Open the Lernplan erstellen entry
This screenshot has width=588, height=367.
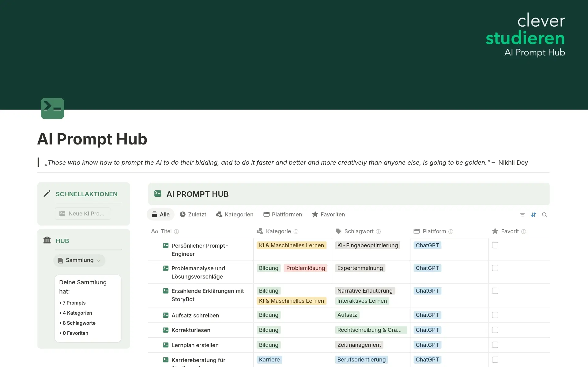pyautogui.click(x=195, y=345)
